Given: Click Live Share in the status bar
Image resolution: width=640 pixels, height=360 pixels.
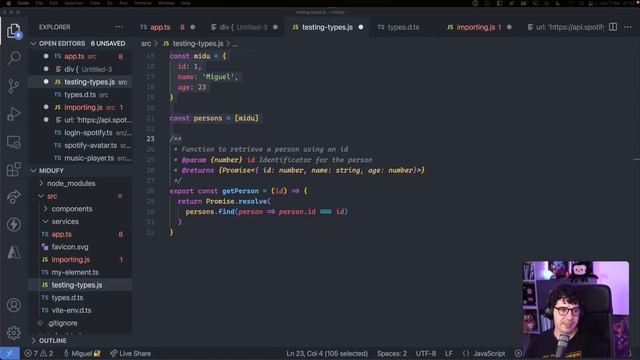Looking at the screenshot, I should (131, 353).
